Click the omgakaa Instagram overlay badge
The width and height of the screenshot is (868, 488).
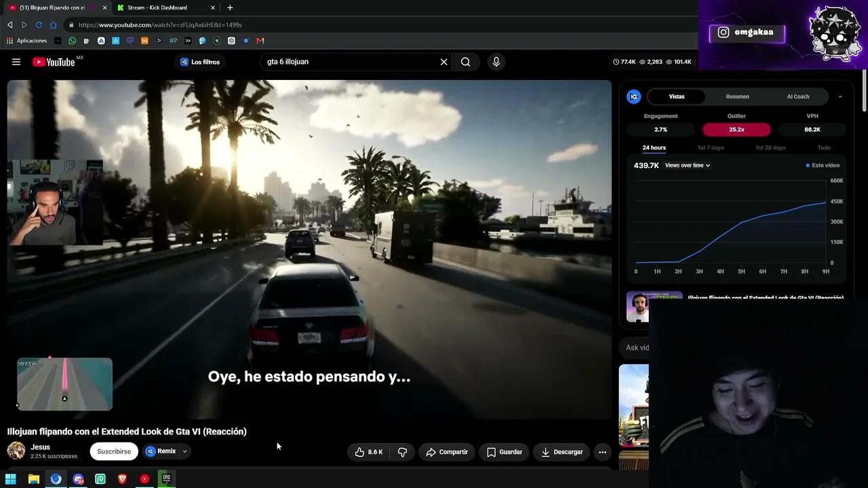(x=747, y=33)
